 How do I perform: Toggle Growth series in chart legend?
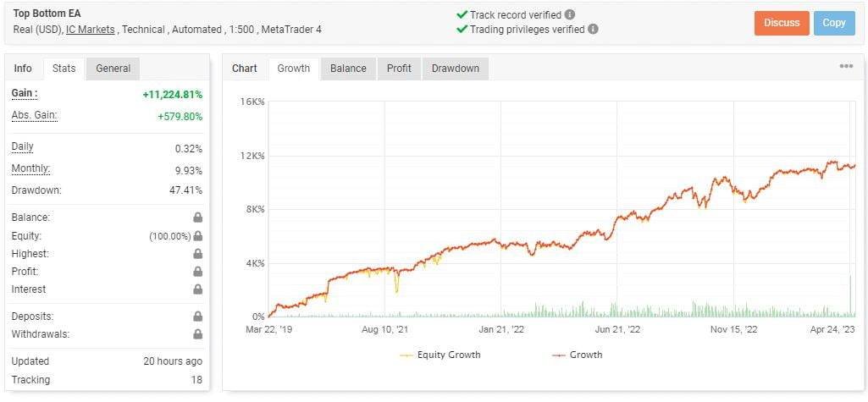tap(578, 355)
